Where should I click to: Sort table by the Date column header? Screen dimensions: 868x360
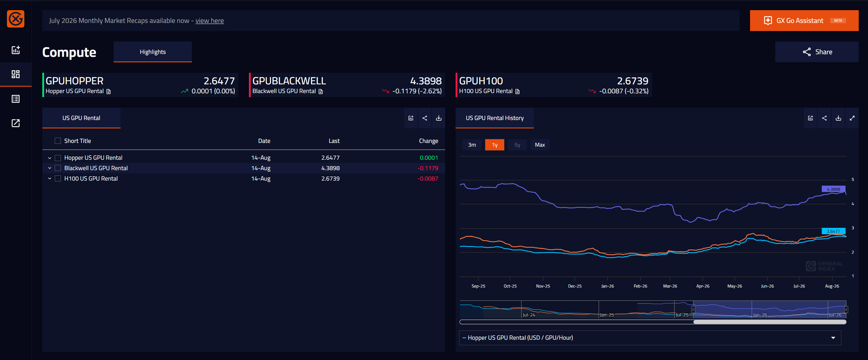264,141
